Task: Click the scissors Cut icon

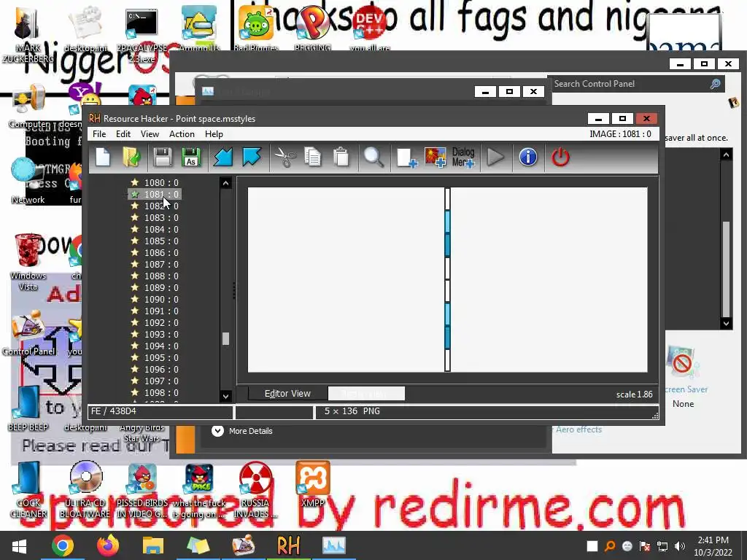Action: pyautogui.click(x=285, y=157)
